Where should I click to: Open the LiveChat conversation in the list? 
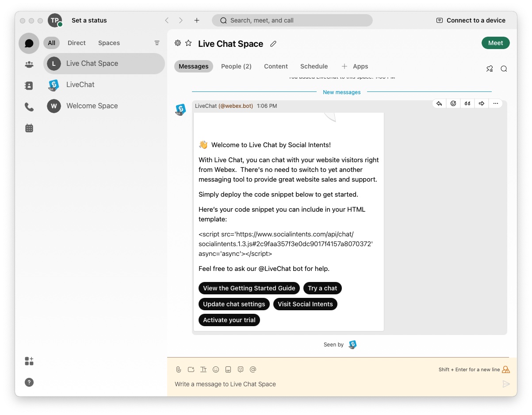[104, 85]
